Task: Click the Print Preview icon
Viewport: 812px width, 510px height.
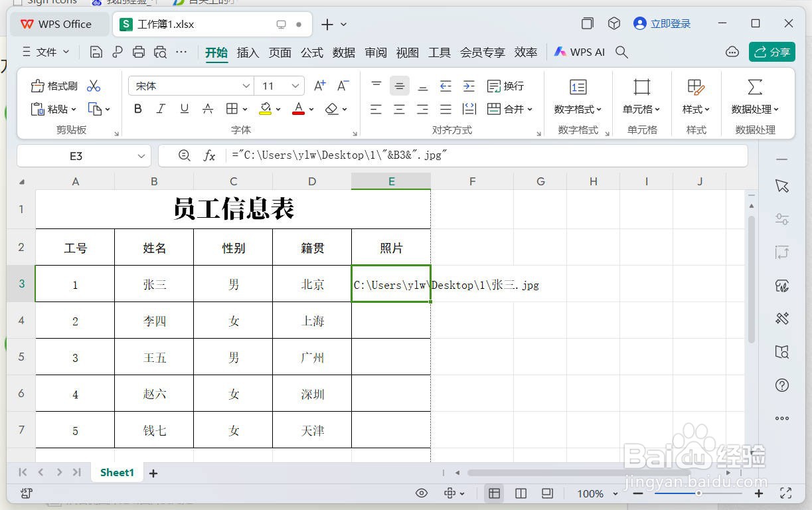Action: click(160, 52)
